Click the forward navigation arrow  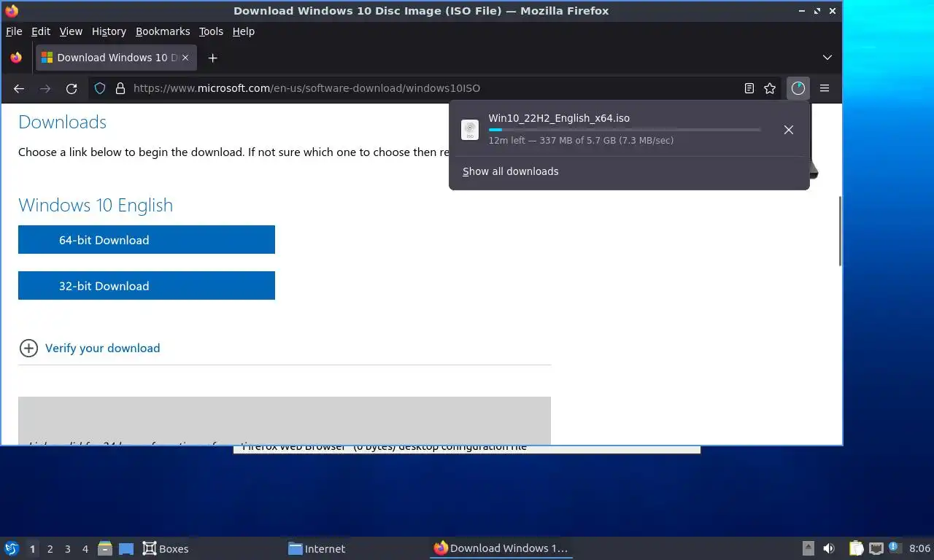[45, 88]
